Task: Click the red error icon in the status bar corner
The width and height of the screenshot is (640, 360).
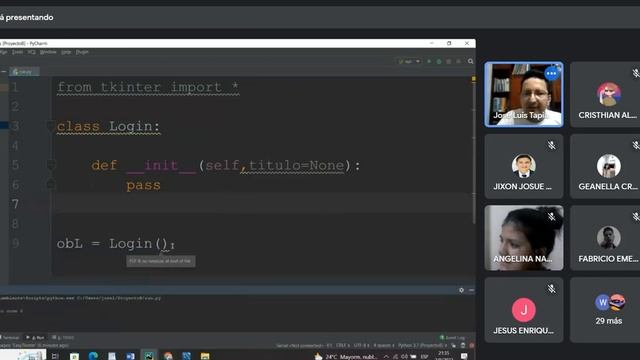Action: (x=471, y=345)
